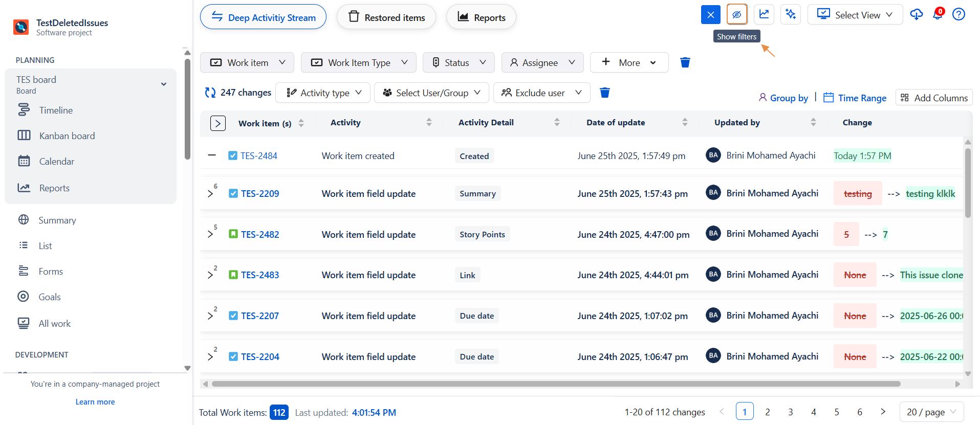The image size is (980, 425).
Task: Collapse the TES-2484 row
Action: pyautogui.click(x=212, y=155)
